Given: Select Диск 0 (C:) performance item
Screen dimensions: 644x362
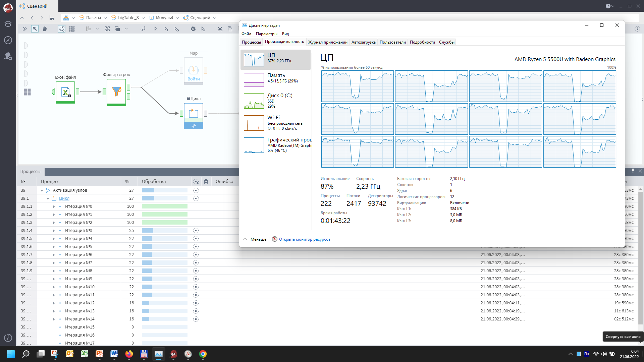Looking at the screenshot, I should 275,101.
